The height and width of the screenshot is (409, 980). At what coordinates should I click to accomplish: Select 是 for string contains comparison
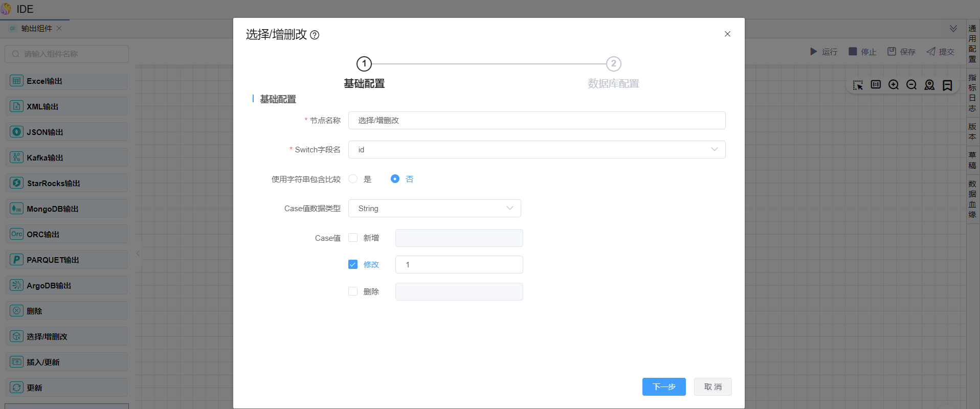point(353,179)
